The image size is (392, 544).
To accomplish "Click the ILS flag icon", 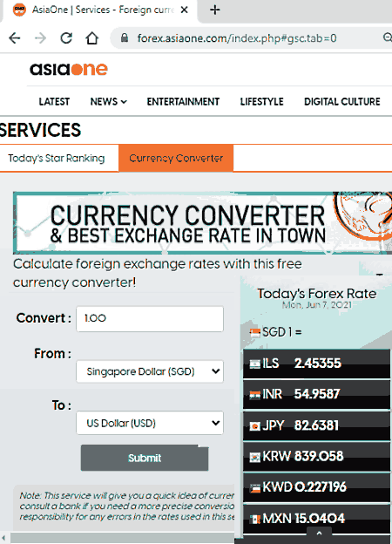I will pos(255,364).
